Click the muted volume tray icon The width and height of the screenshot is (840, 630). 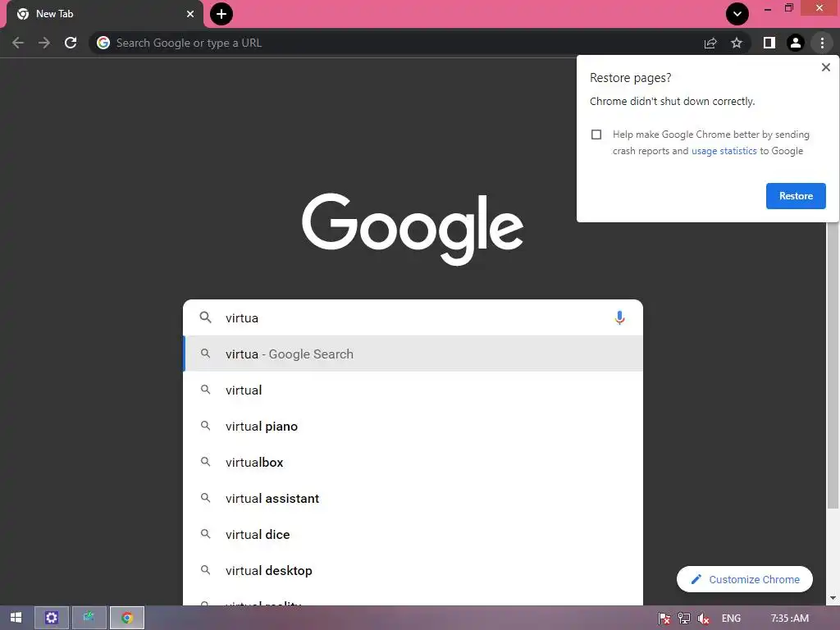(x=703, y=619)
